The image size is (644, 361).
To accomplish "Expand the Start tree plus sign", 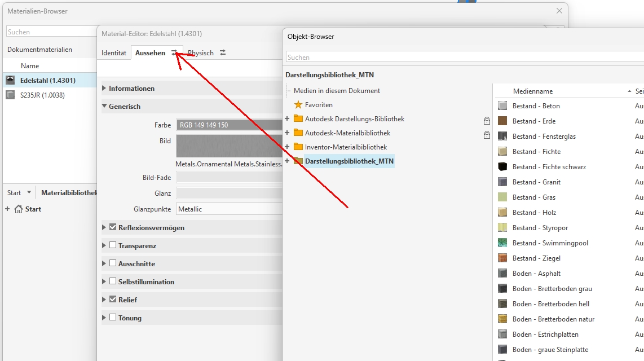I will (7, 209).
